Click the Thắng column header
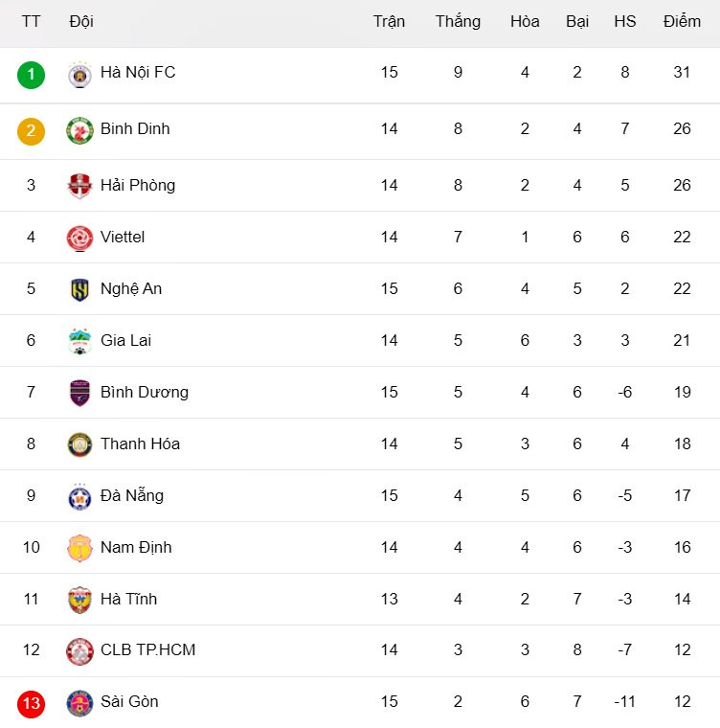Image resolution: width=720 pixels, height=728 pixels. (x=458, y=21)
